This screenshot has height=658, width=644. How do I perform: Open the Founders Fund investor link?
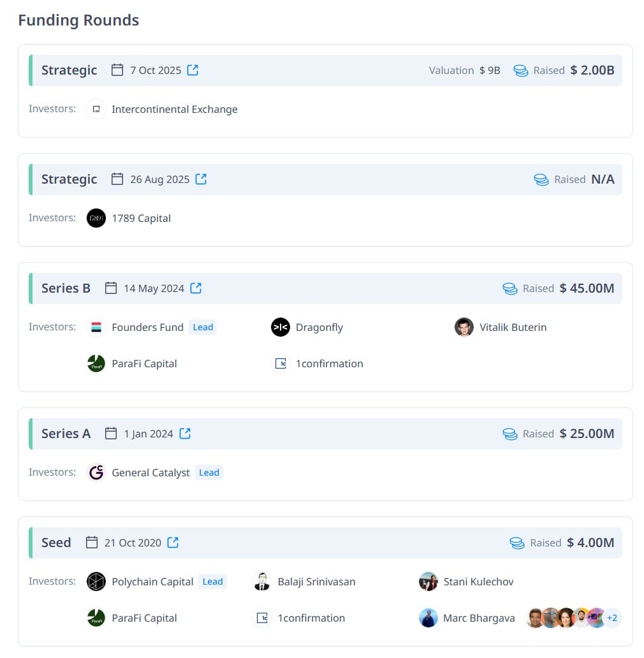click(148, 327)
